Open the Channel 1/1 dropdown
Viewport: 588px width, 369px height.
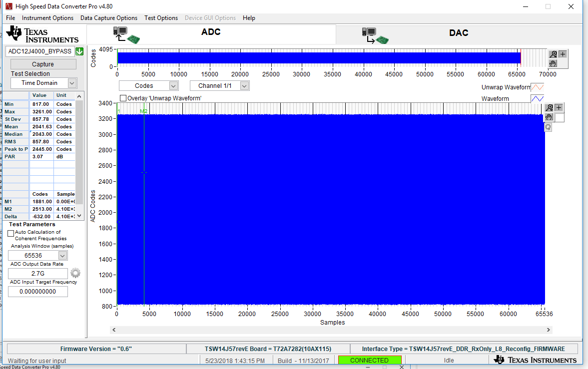pos(244,86)
